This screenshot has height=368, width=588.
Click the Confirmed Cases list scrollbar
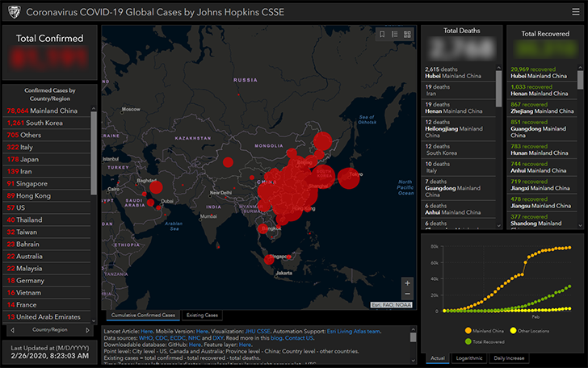(x=94, y=153)
